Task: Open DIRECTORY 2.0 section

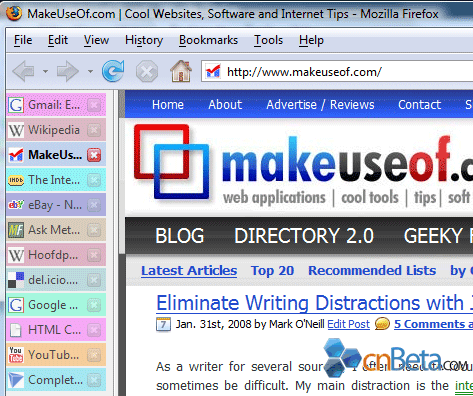Action: tap(304, 236)
